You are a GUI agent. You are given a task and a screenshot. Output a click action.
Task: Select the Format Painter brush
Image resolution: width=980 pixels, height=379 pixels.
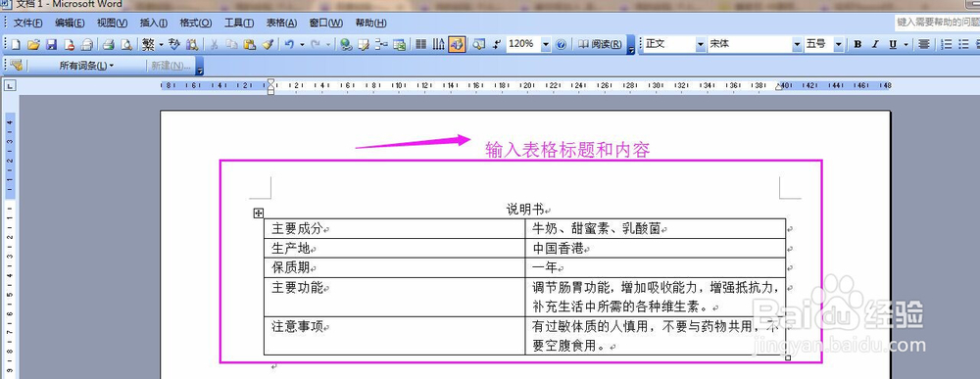click(268, 44)
